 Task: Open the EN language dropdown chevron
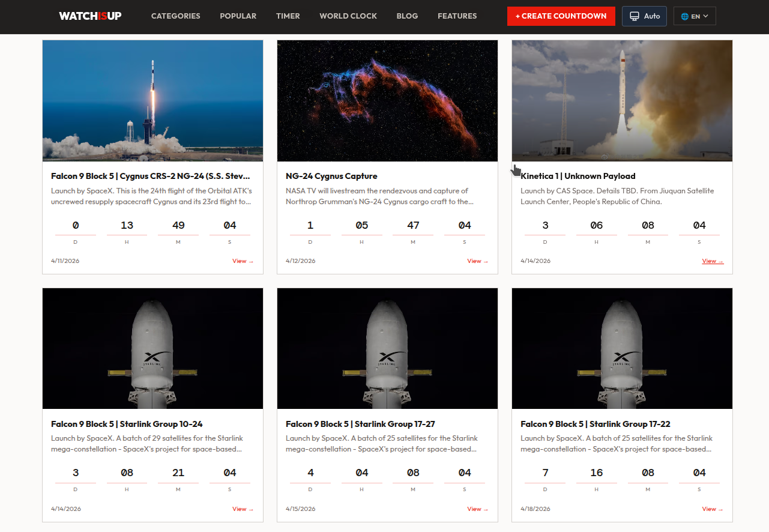[x=705, y=16]
